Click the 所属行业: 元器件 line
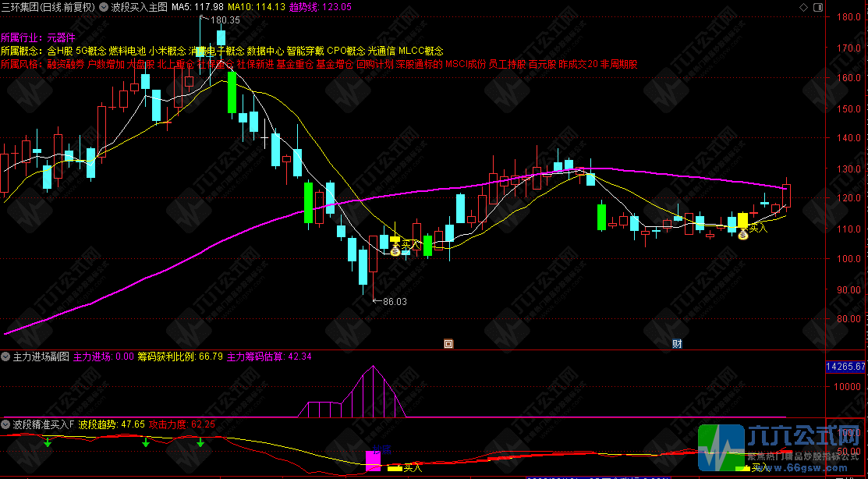868x479 pixels. (x=38, y=37)
